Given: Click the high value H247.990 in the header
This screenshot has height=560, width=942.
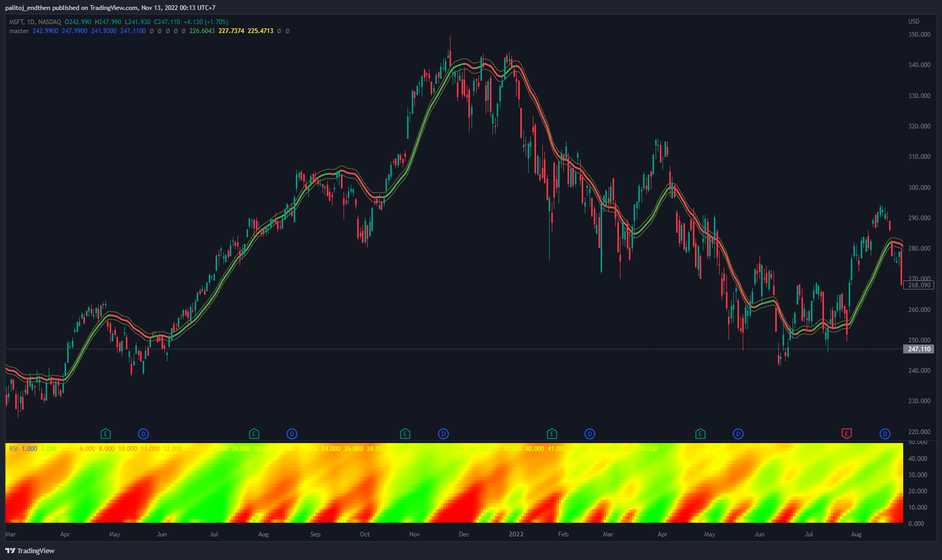Looking at the screenshot, I should (x=108, y=22).
